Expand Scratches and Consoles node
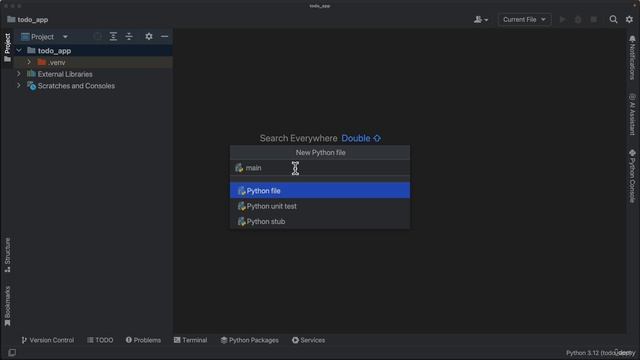 click(x=19, y=86)
